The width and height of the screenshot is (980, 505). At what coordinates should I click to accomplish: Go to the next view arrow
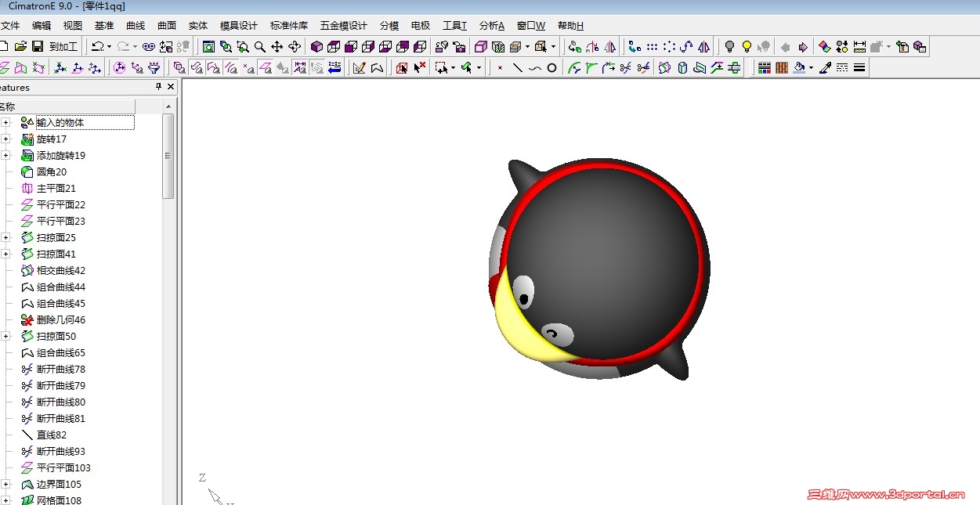pos(802,47)
